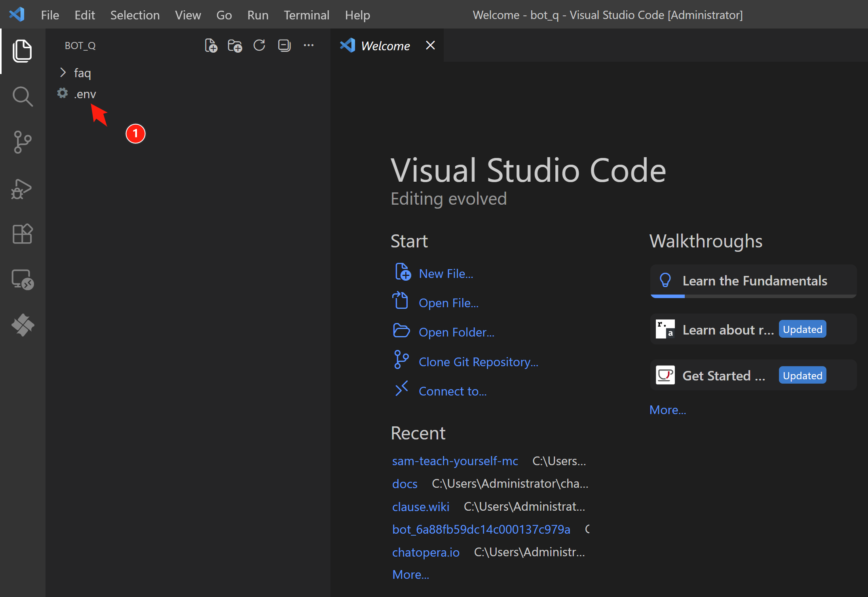Collapse all folders in the explorer
Viewport: 868px width, 597px height.
[284, 46]
